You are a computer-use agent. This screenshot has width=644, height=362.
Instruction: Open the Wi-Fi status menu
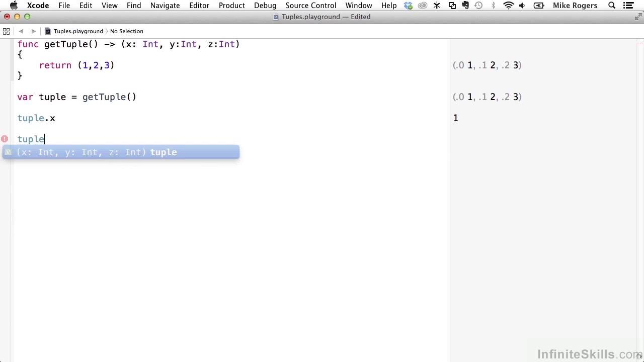[x=509, y=6]
